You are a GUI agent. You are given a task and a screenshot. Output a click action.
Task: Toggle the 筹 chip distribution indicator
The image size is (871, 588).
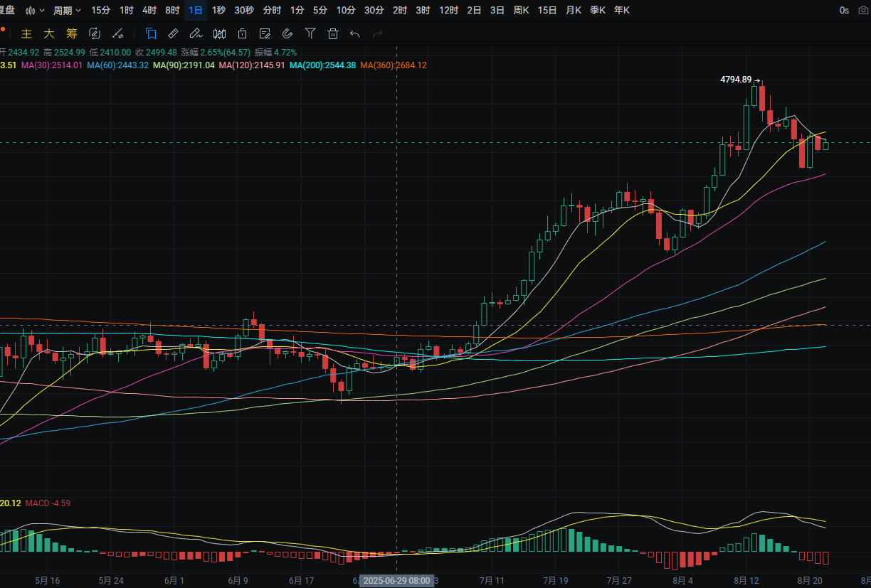click(x=72, y=33)
